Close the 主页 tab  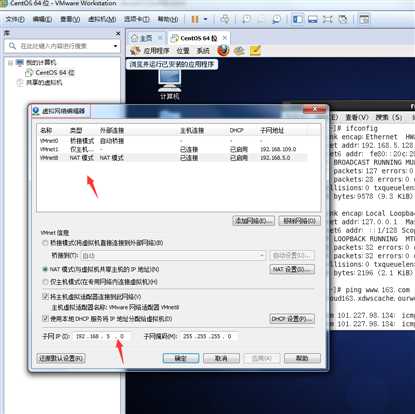[160, 38]
